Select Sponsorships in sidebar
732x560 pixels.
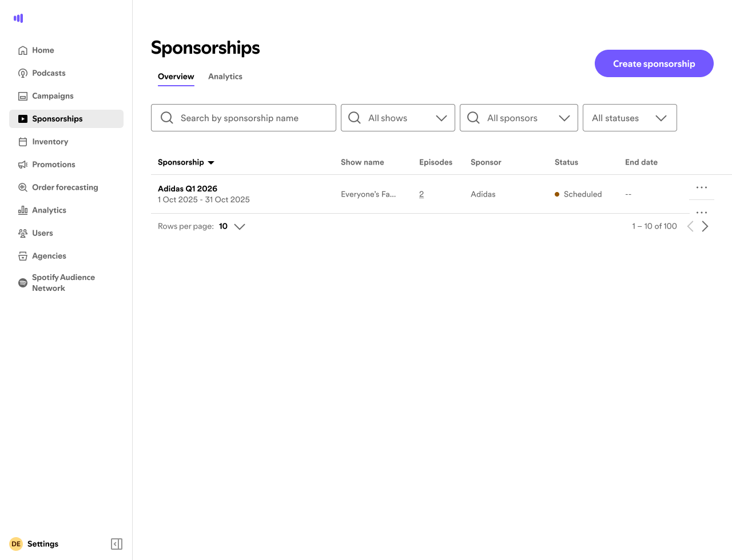tap(66, 119)
